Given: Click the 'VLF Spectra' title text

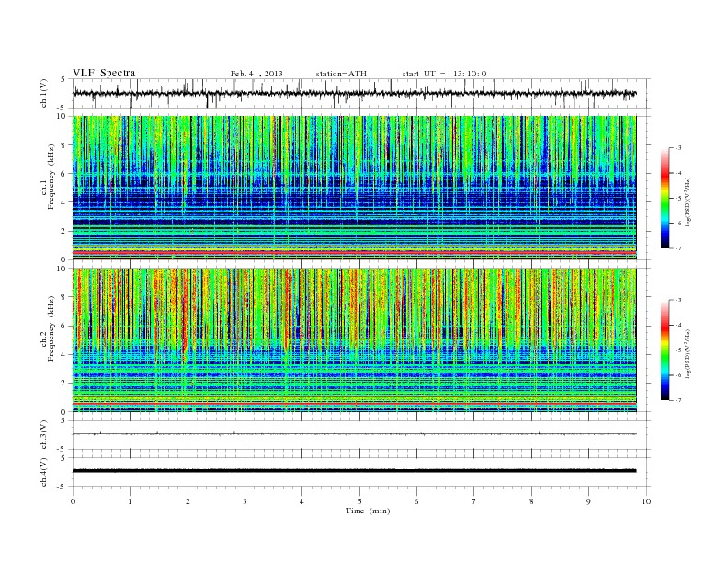Looking at the screenshot, I should (x=104, y=73).
